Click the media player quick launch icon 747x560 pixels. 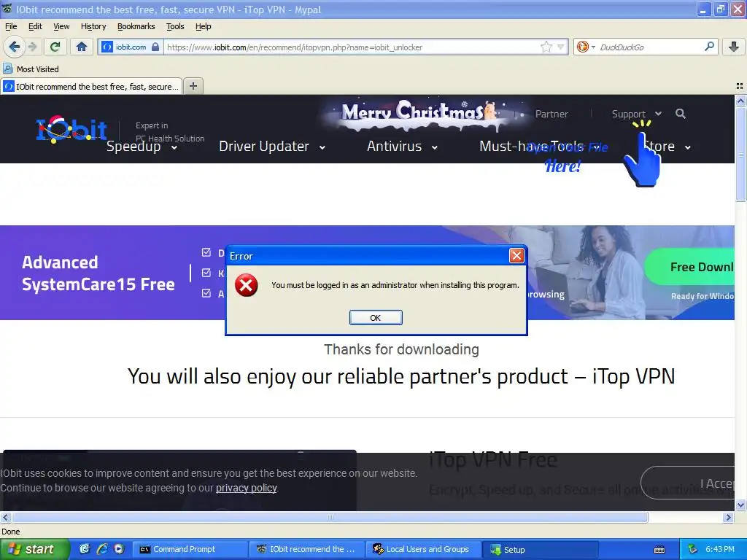coord(119,549)
